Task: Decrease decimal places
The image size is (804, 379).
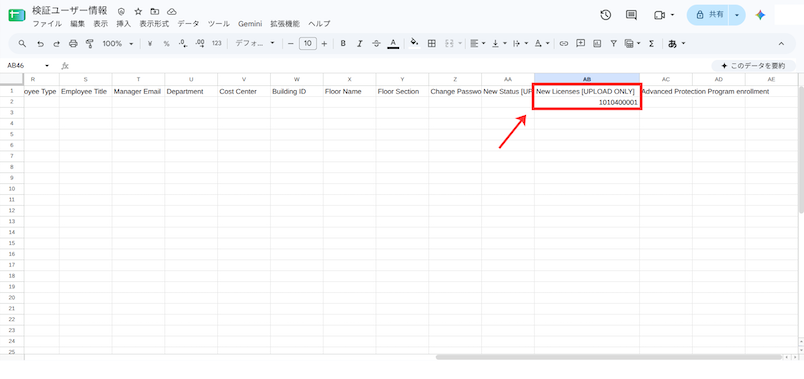Action: click(183, 44)
